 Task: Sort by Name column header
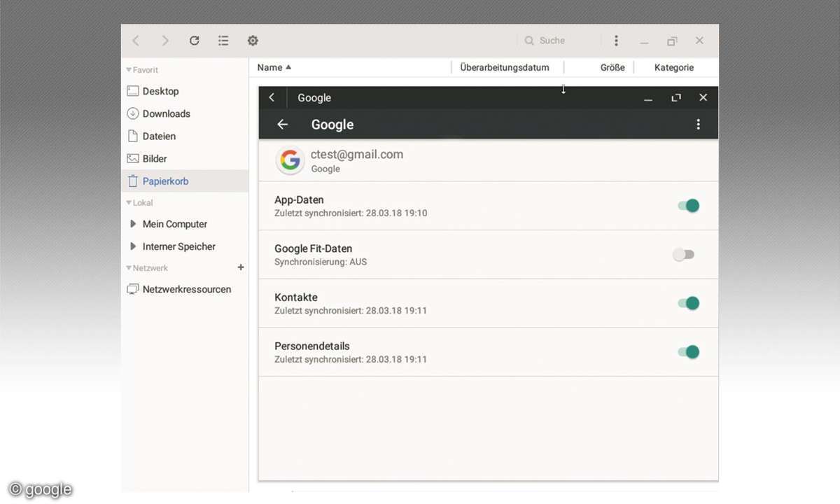point(274,67)
